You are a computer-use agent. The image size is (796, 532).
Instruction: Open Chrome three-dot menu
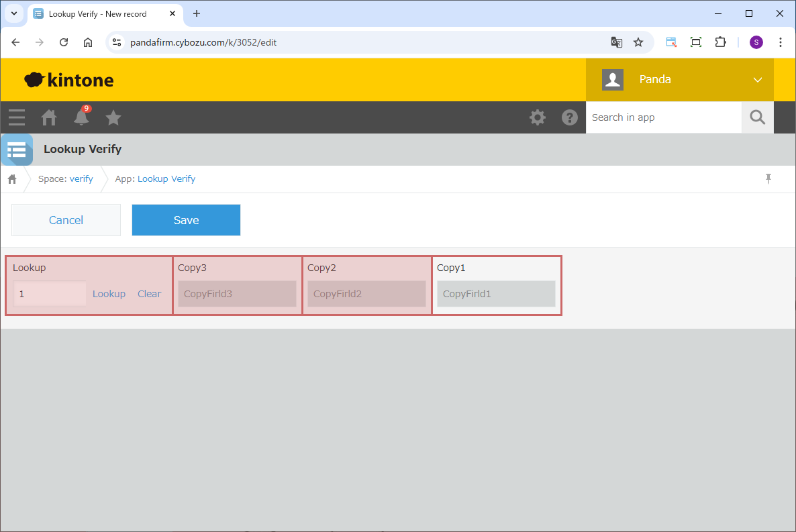[780, 42]
